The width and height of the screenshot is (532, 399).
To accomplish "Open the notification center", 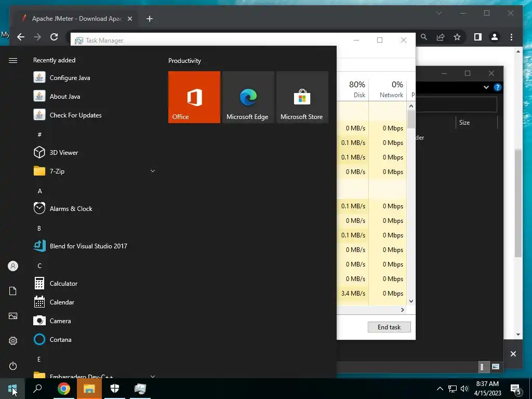I will [x=516, y=390].
